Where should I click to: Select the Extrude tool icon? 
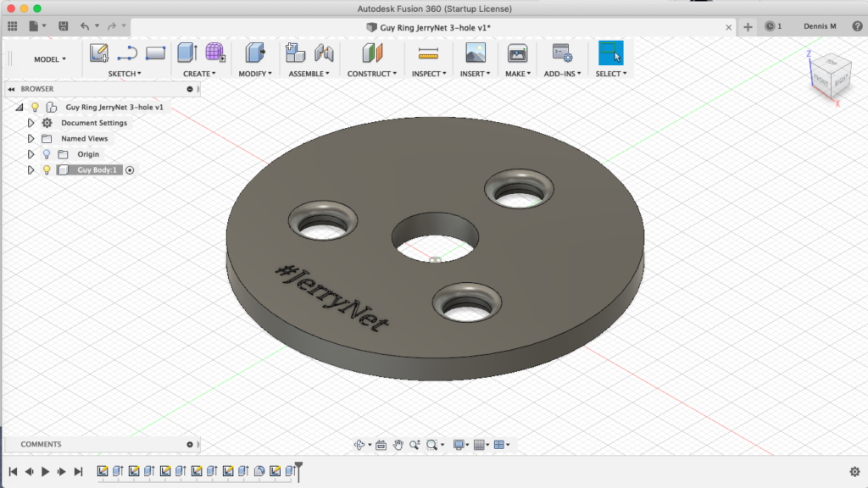(187, 53)
